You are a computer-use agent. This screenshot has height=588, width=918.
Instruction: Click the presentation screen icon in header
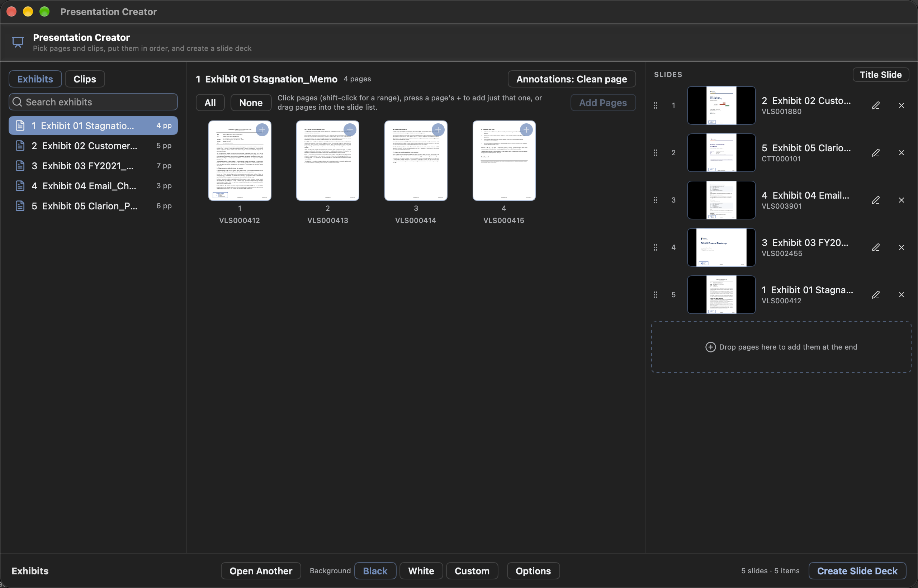18,42
